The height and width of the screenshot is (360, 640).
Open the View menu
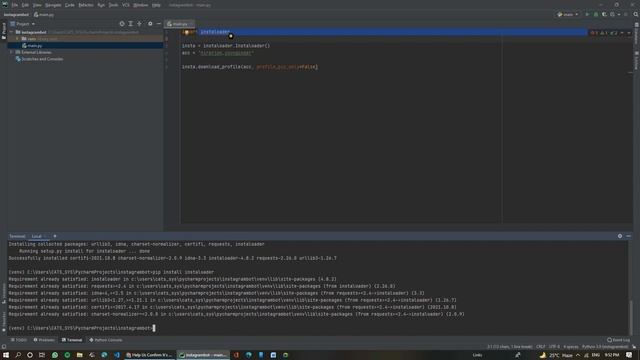(x=37, y=5)
